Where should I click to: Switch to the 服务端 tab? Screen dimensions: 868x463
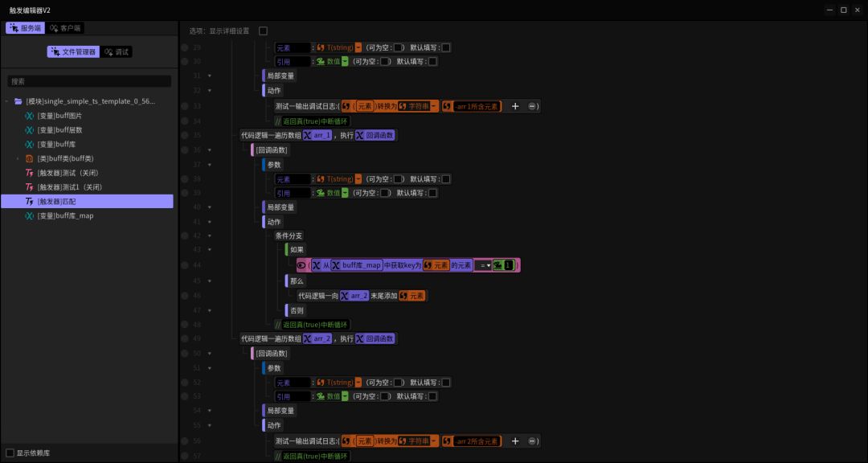[25, 27]
